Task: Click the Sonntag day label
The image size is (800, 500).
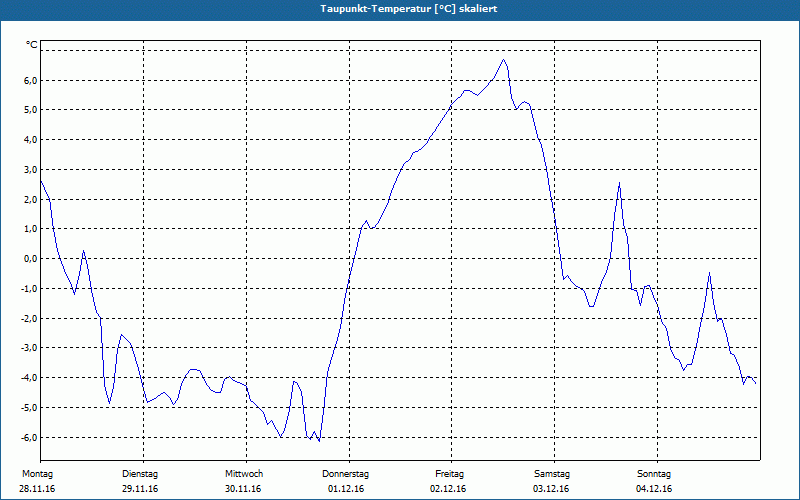Action: (654, 474)
